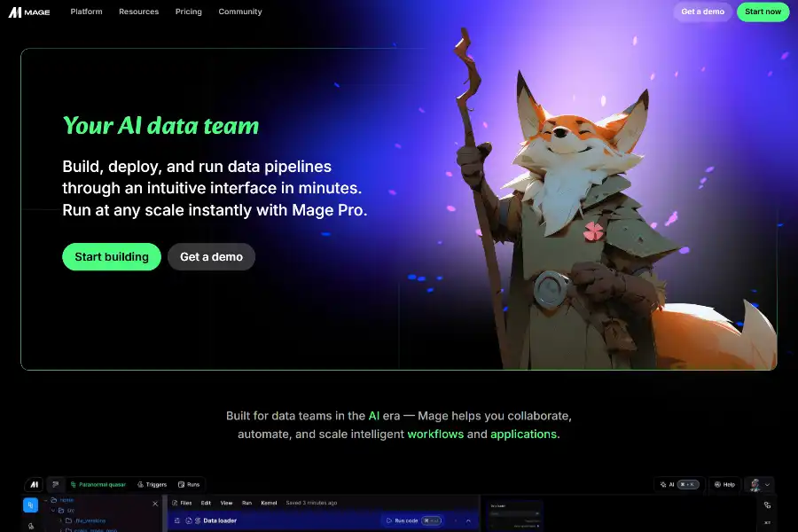Image resolution: width=798 pixels, height=532 pixels.
Task: Click Get a demo in the header
Action: click(703, 12)
